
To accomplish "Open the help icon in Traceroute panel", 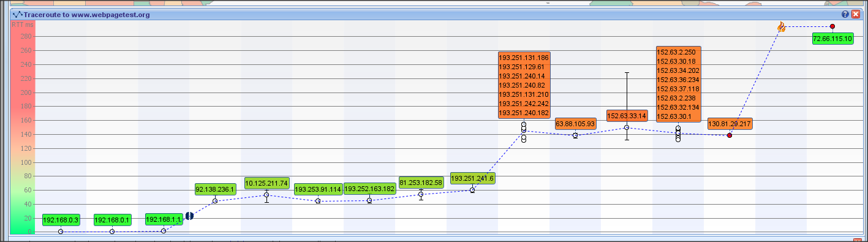I will click(845, 14).
